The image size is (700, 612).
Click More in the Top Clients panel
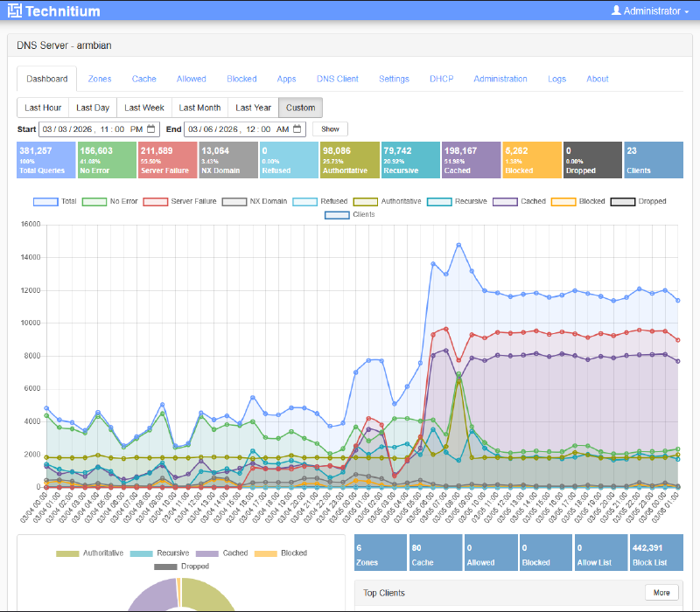coord(661,593)
